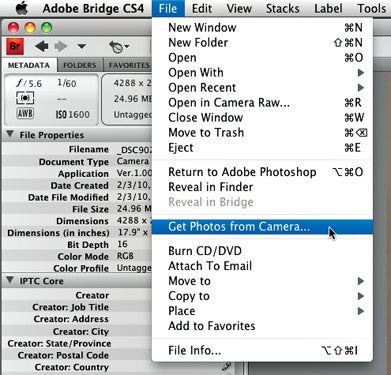Image resolution: width=391 pixels, height=375 pixels.
Task: Click the 1/60 shutter speed readout
Action: click(67, 83)
